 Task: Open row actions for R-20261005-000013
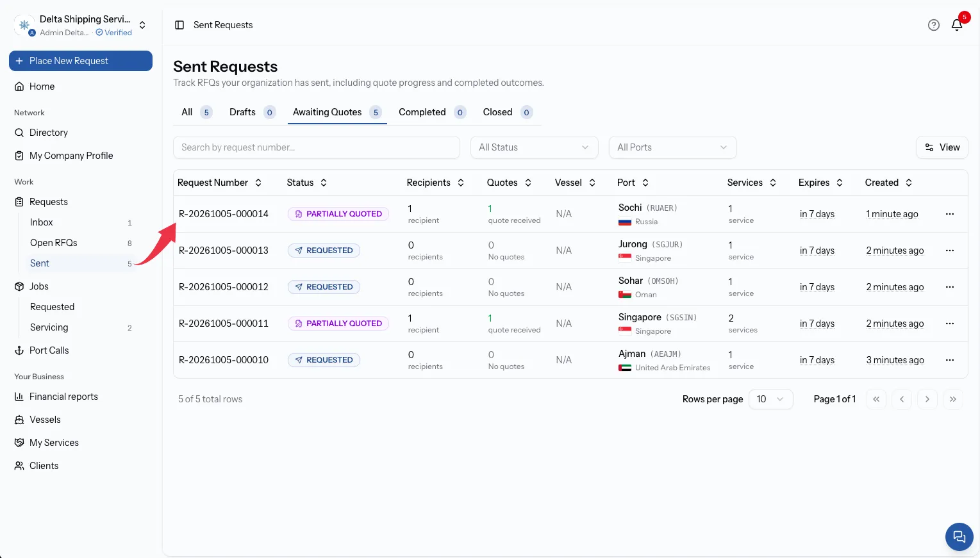[950, 250]
